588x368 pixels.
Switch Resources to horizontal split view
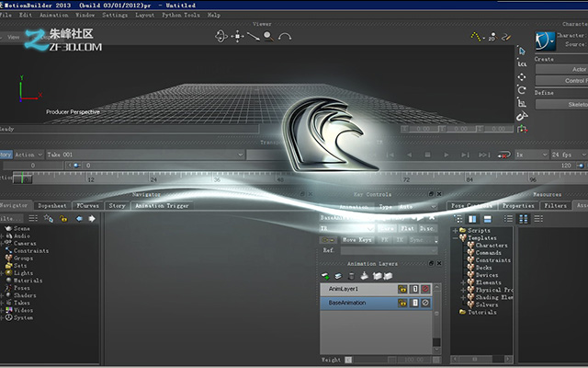[487, 219]
